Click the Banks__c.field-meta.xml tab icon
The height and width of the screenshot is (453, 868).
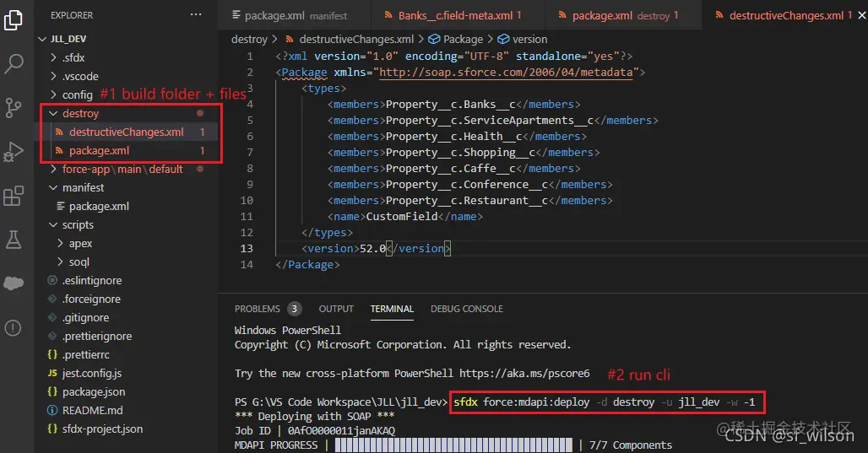388,15
